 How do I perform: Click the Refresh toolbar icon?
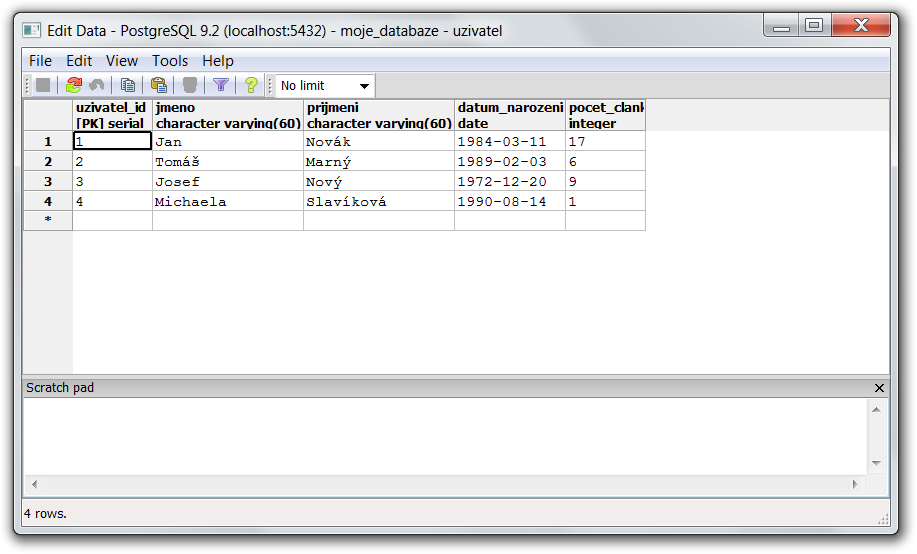click(74, 85)
